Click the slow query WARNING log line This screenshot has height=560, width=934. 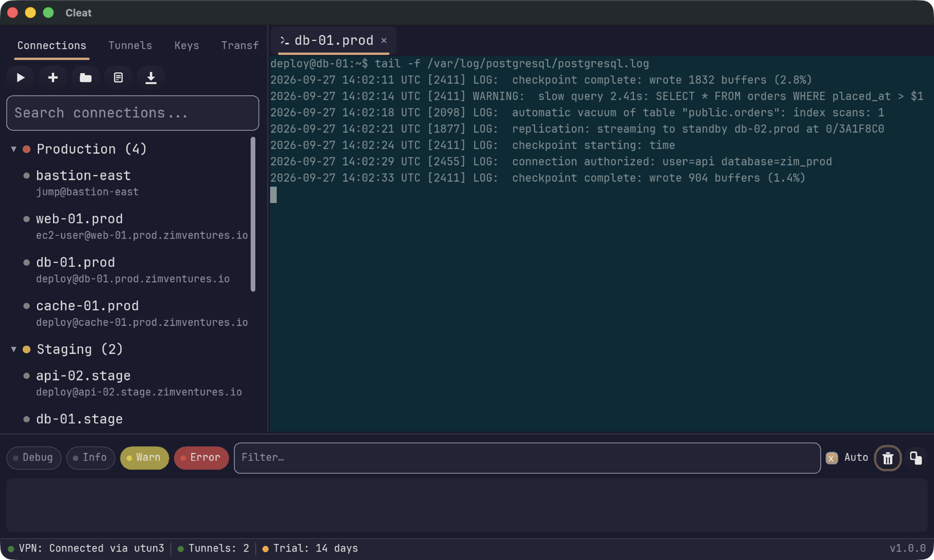pyautogui.click(x=597, y=96)
